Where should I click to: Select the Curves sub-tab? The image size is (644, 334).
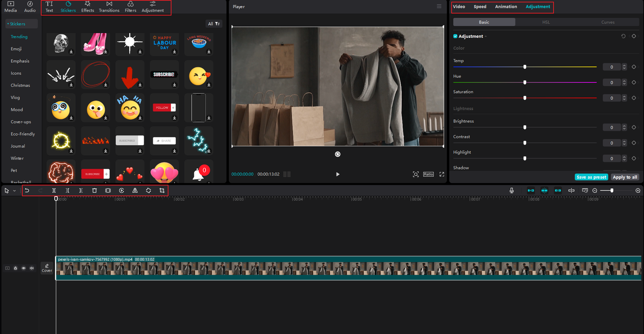click(x=608, y=22)
